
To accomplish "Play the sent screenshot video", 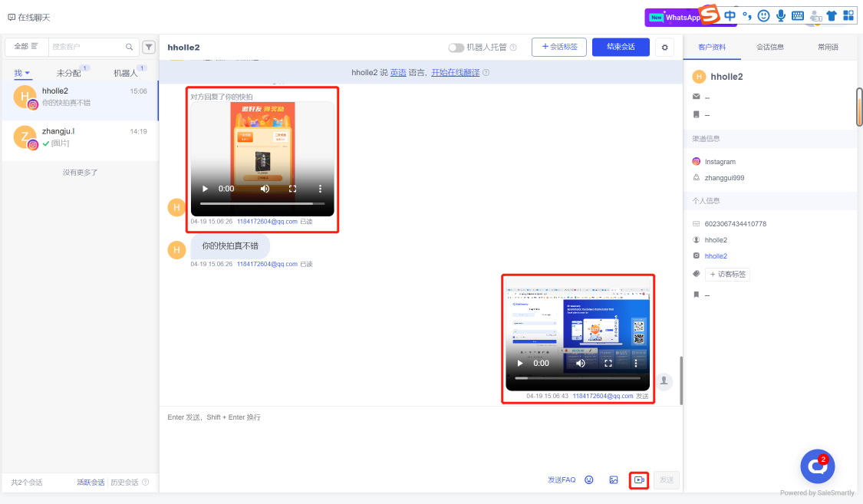I will pos(520,363).
